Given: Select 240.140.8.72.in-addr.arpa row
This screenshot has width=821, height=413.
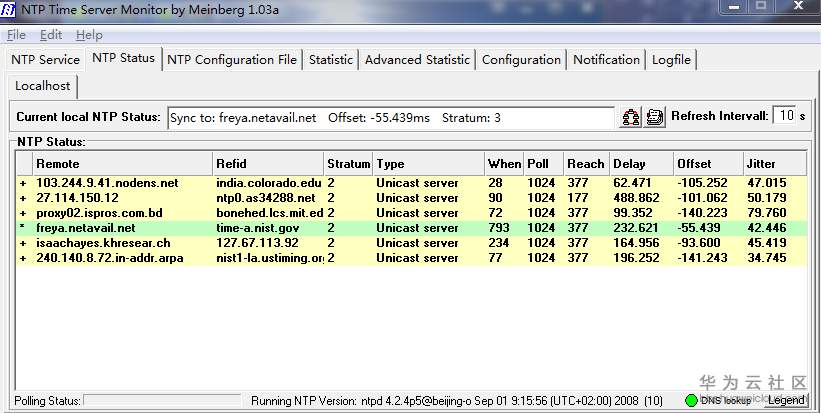Looking at the screenshot, I should pos(412,258).
